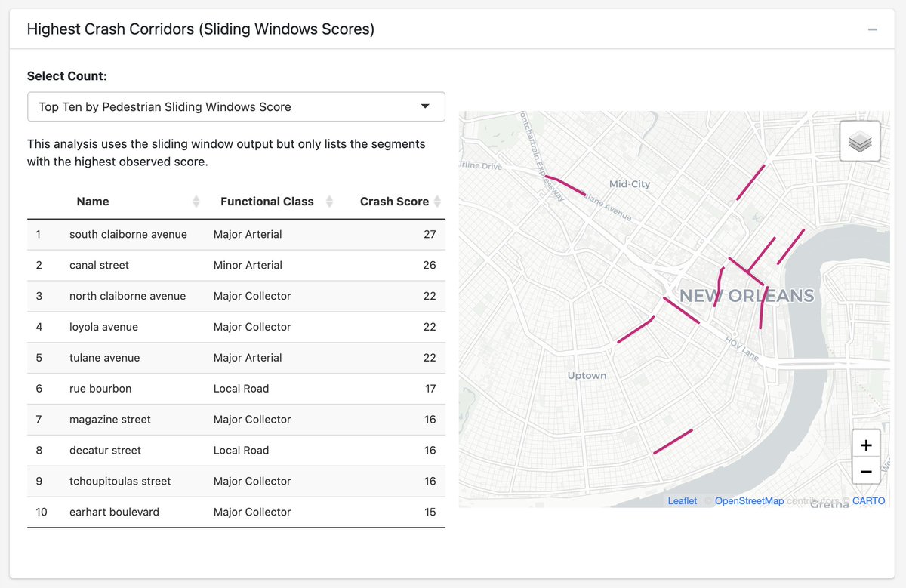Click crash score 17 cell
Screen dimensions: 906x588
[430, 389]
